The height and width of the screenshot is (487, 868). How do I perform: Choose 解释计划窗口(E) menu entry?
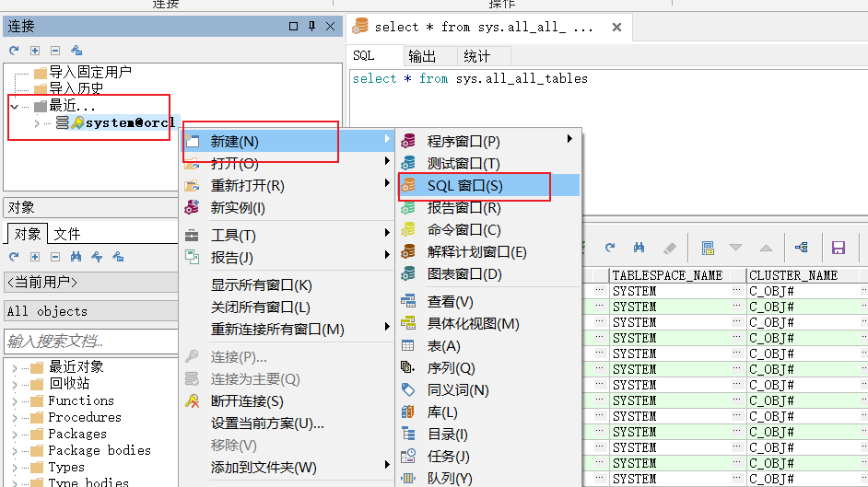488,252
